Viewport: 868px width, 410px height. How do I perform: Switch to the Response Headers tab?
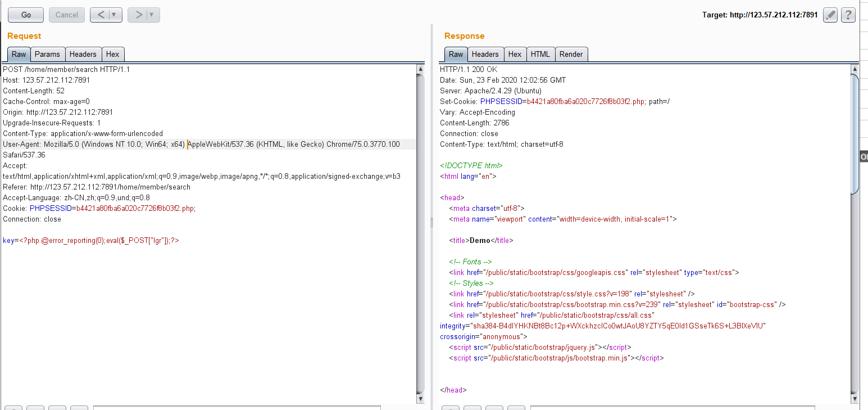485,55
